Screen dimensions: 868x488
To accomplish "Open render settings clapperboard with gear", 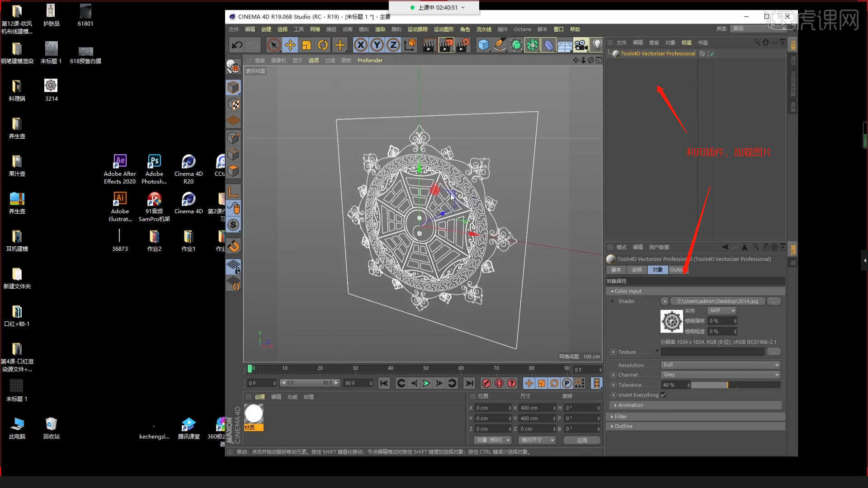I will (x=463, y=45).
